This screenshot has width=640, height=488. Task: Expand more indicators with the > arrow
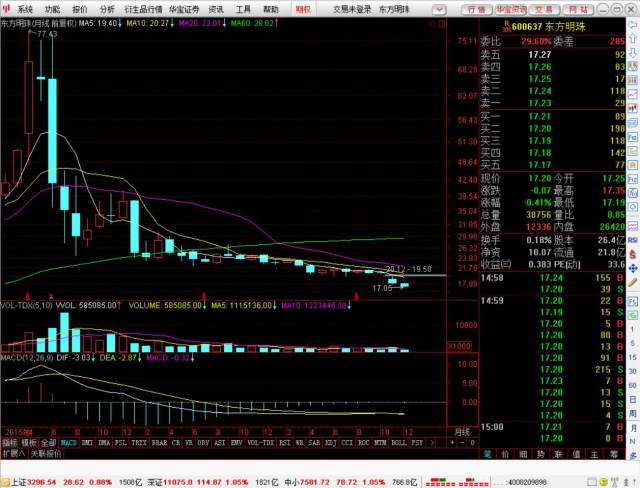(432, 443)
